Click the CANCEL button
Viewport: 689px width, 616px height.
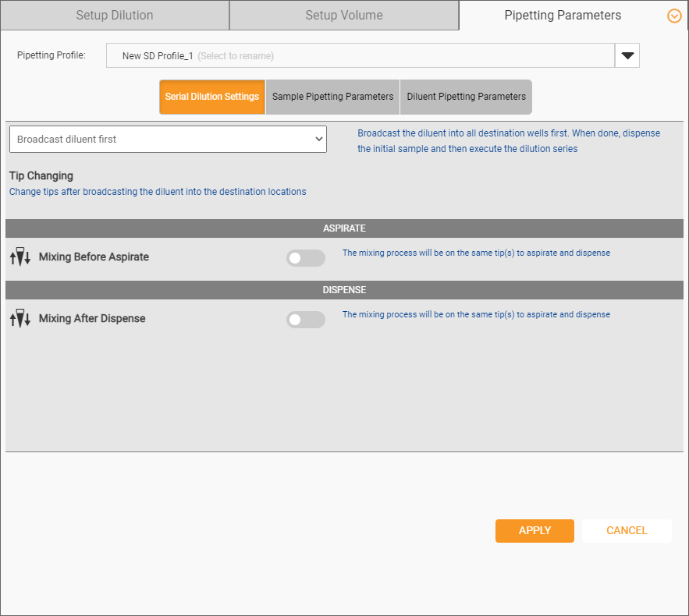627,530
